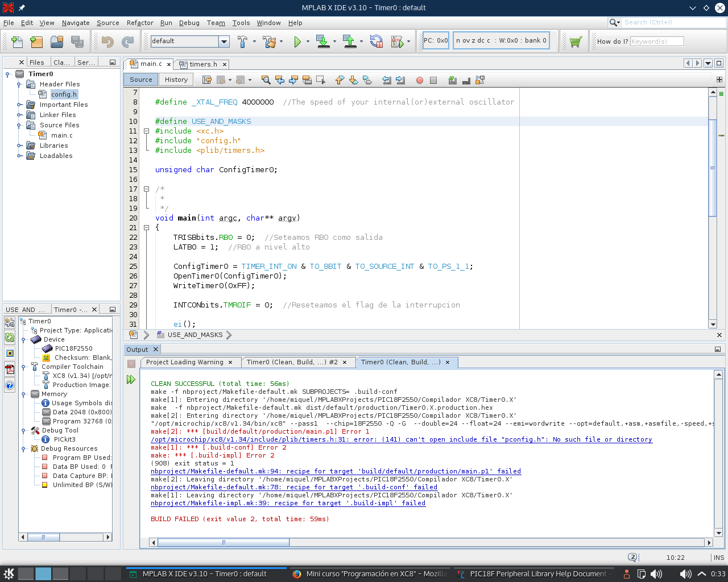Open the Build Project dropdown arrow

(x=254, y=41)
